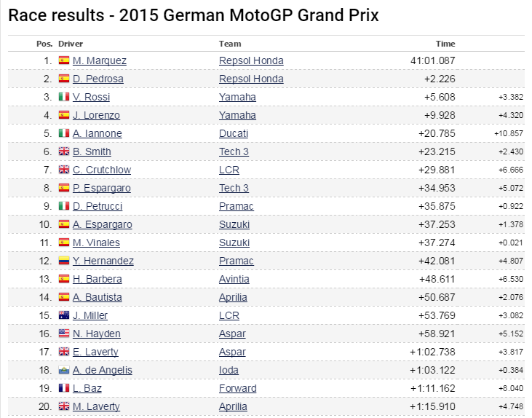Screen dimensions: 532x418
Task: Click the British flag beside B. Smith
Action: (63, 151)
